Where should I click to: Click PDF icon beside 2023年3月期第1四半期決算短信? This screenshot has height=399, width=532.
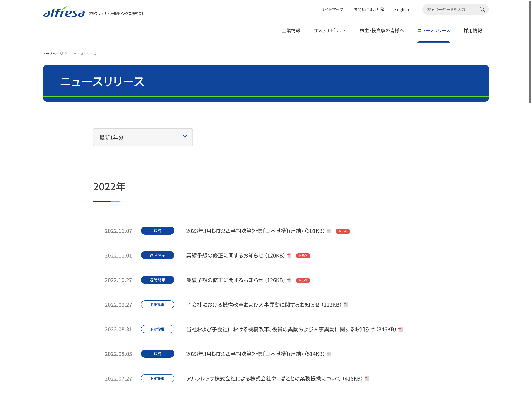pyautogui.click(x=329, y=354)
